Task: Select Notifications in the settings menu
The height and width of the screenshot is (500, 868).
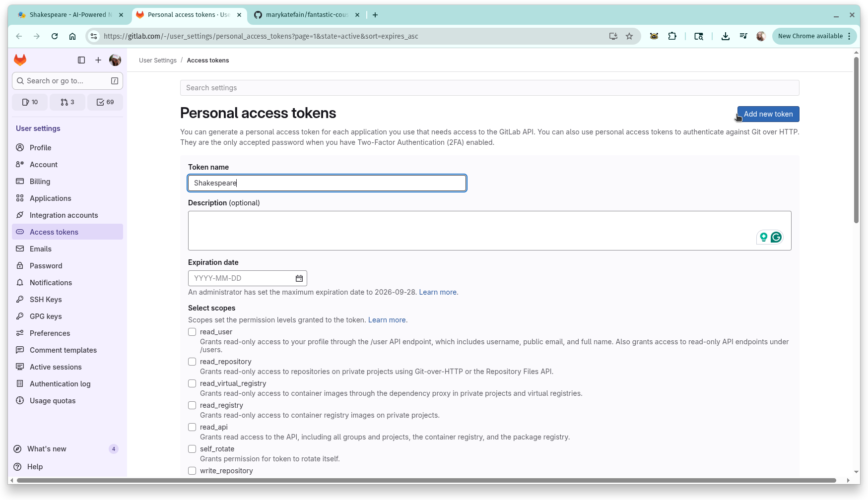Action: [50, 282]
